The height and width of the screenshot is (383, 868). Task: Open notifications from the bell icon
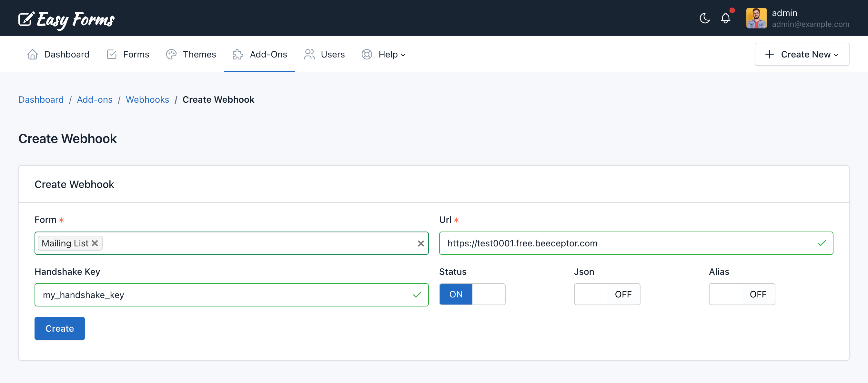click(x=725, y=18)
